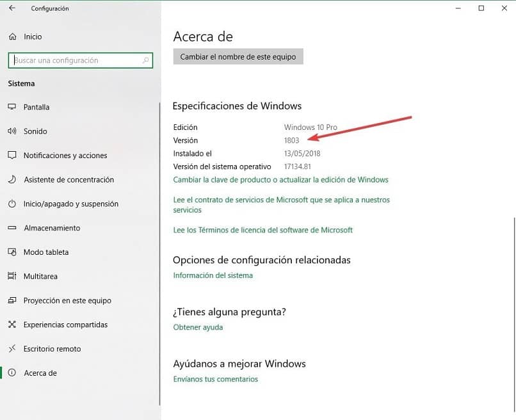Click the ¿Tienes alguna pregunta? heading
Viewport: 516px width, 420px height.
click(229, 312)
